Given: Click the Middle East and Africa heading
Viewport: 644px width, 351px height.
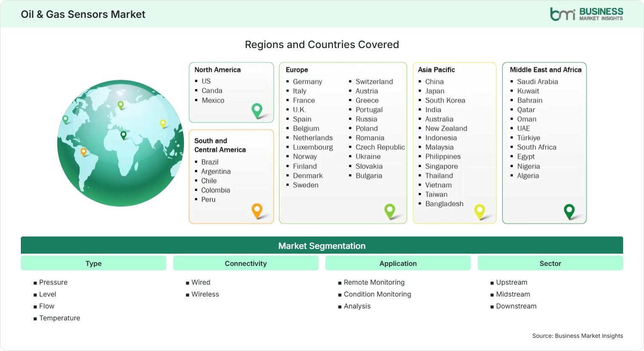Looking at the screenshot, I should click(546, 70).
